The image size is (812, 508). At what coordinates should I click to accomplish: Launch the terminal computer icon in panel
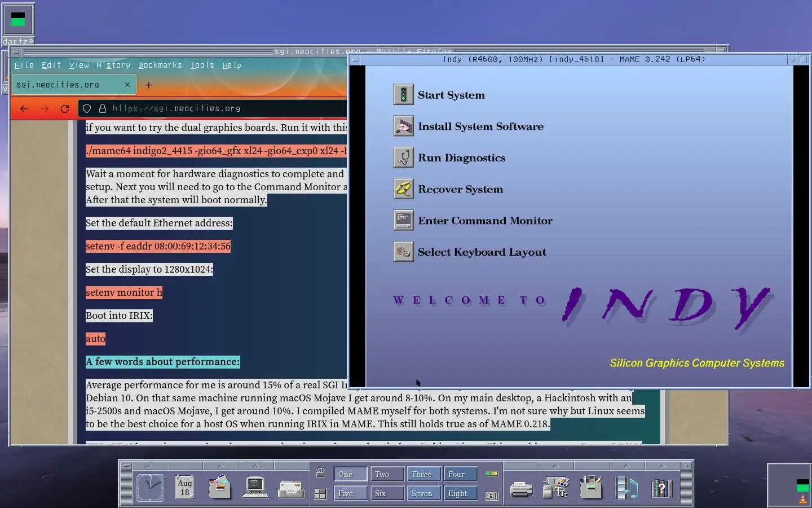tap(255, 487)
